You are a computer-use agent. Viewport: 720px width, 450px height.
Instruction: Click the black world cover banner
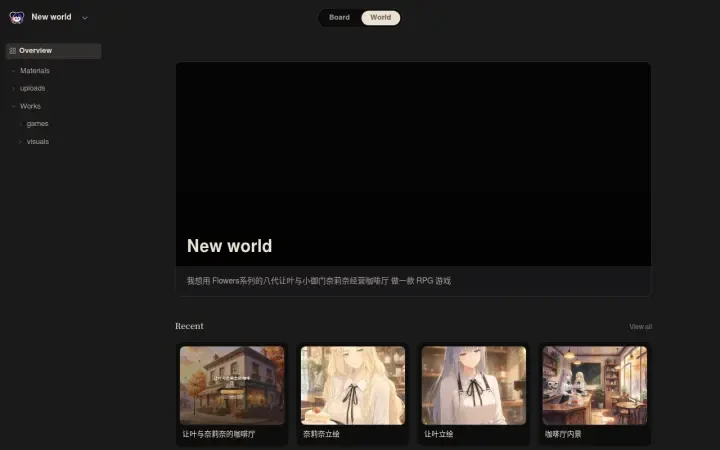coord(413,164)
